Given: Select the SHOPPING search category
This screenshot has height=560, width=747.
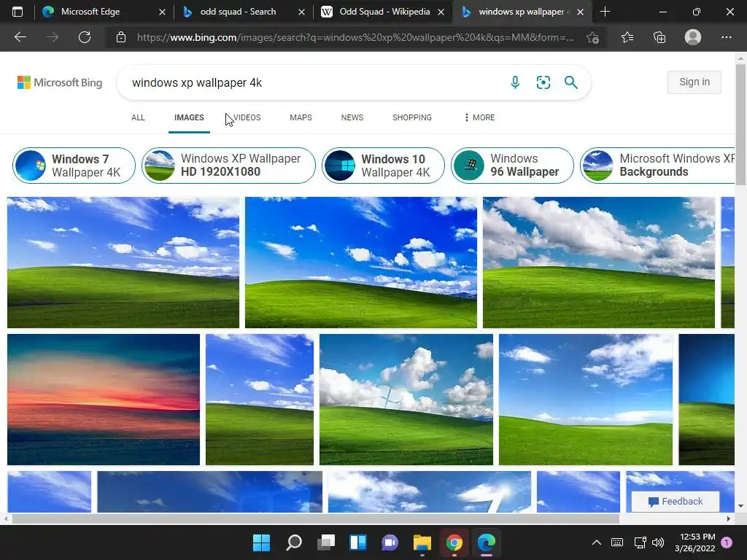Looking at the screenshot, I should coord(412,117).
